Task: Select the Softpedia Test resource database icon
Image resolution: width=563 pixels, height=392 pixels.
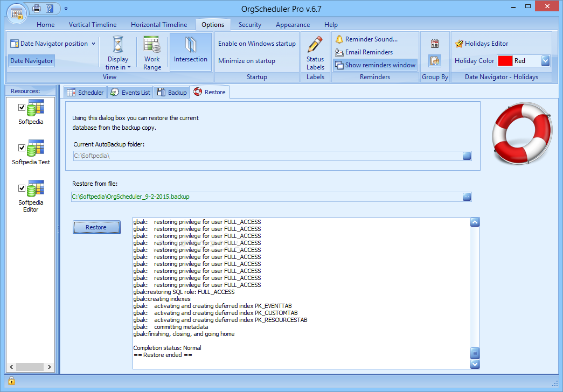Action: pyautogui.click(x=36, y=149)
